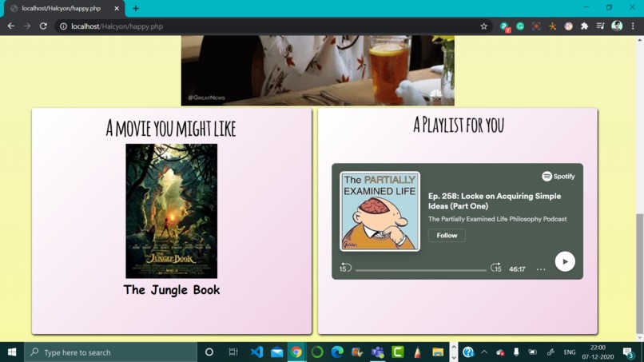View site information for localhost
This screenshot has width=644, height=362.
(x=63, y=26)
